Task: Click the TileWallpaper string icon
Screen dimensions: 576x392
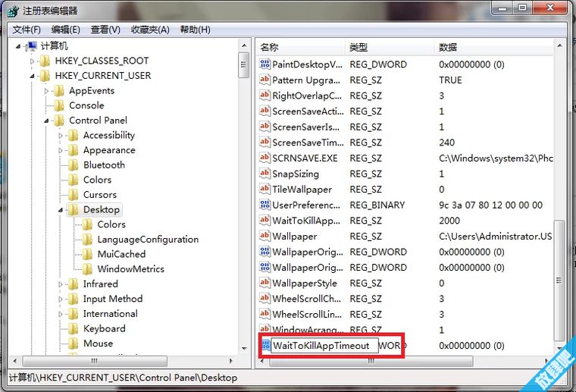Action: [x=265, y=190]
